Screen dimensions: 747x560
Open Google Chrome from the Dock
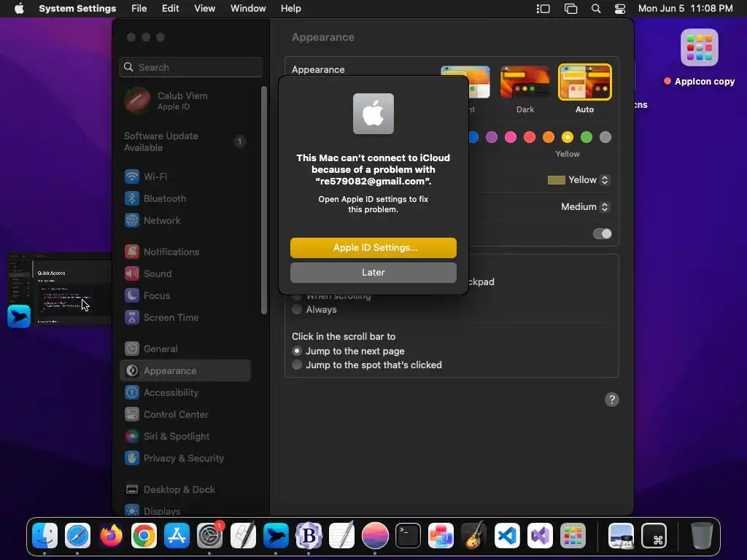coord(144,536)
